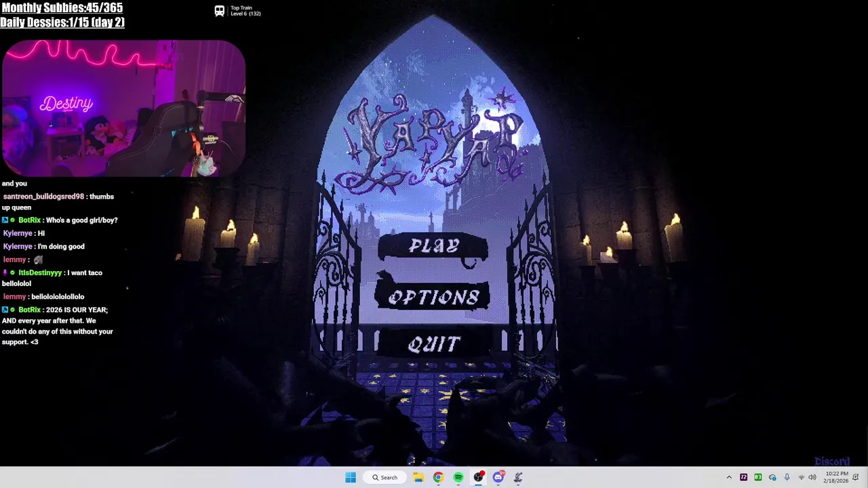Click the taskbar Search box
The image size is (868, 488).
point(384,477)
